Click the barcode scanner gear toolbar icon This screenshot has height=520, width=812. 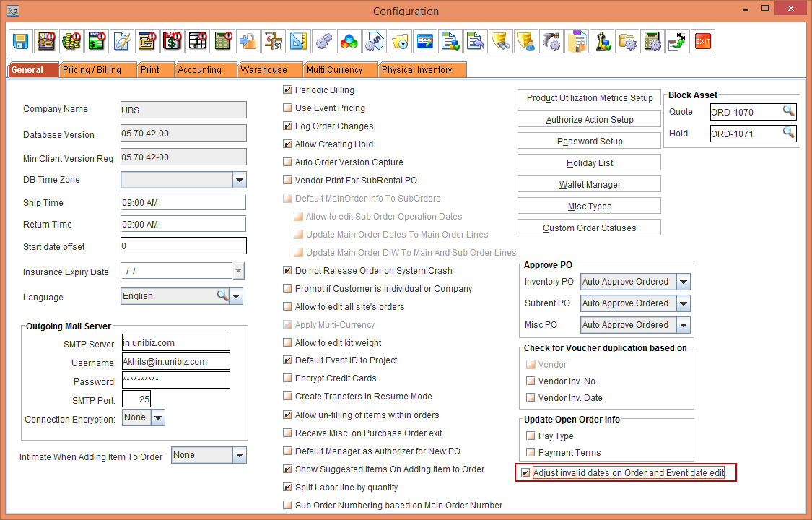(551, 41)
